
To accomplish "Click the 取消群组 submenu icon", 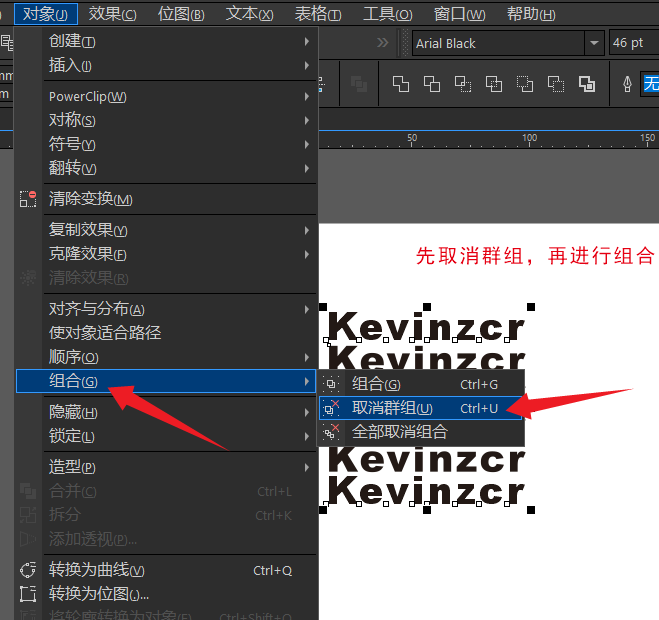I will (331, 408).
